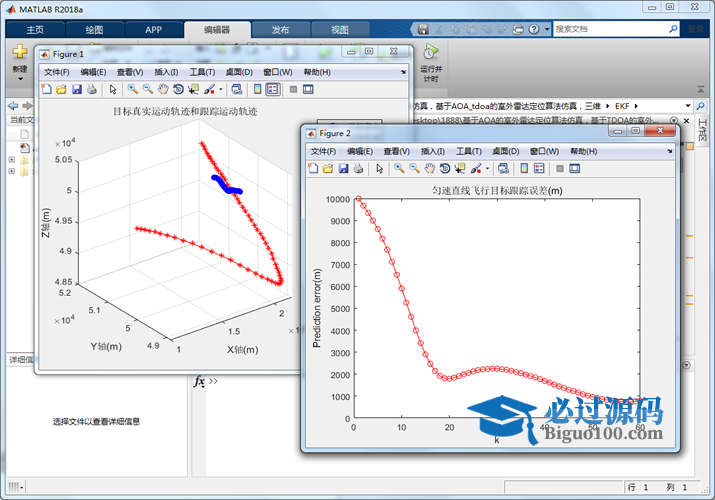Open 查看(V) menu in Figure 2
This screenshot has width=715, height=500.
coord(397,151)
